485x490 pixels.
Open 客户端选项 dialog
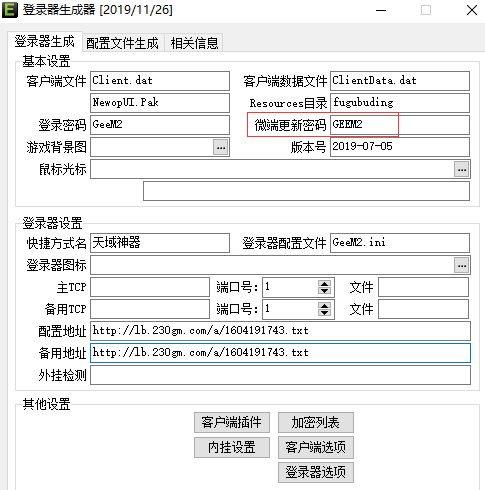tap(316, 447)
